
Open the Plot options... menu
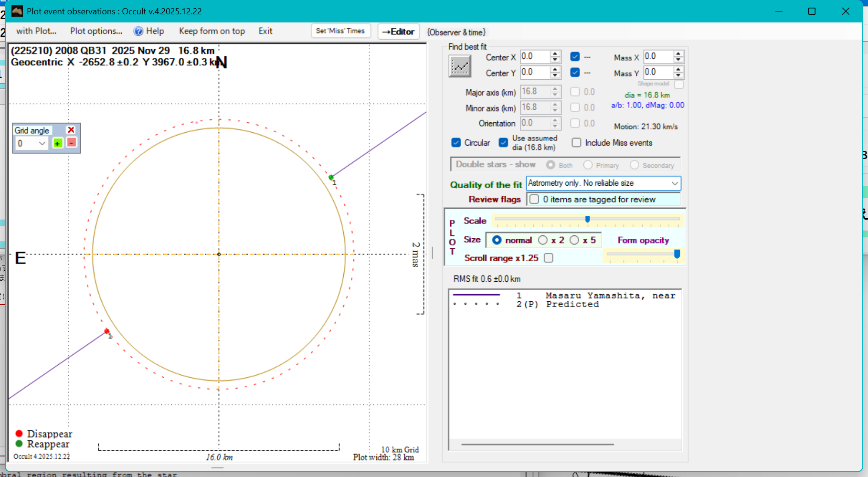[x=96, y=32]
